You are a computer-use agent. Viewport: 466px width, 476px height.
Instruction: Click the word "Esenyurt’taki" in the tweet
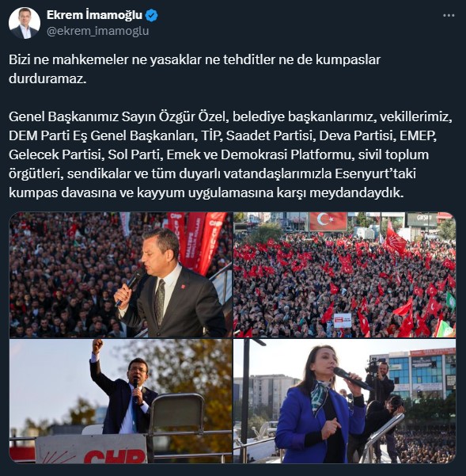(x=375, y=173)
